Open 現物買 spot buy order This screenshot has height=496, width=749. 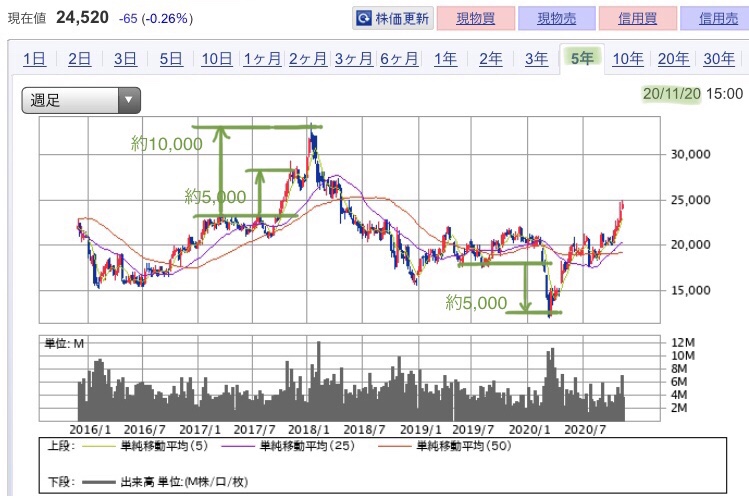[x=476, y=19]
